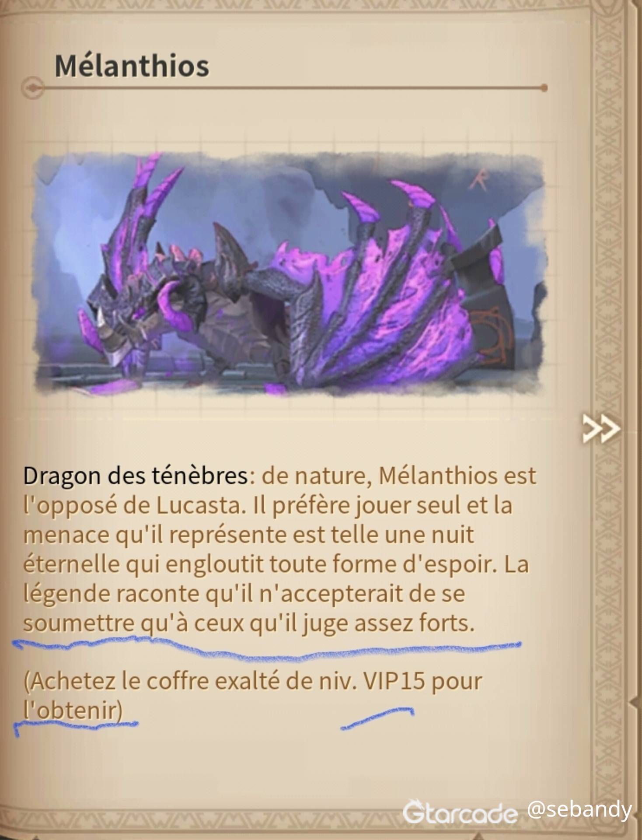This screenshot has width=642, height=840.
Task: Click 'coffre exalté' in the purchase note
Action: click(x=212, y=681)
